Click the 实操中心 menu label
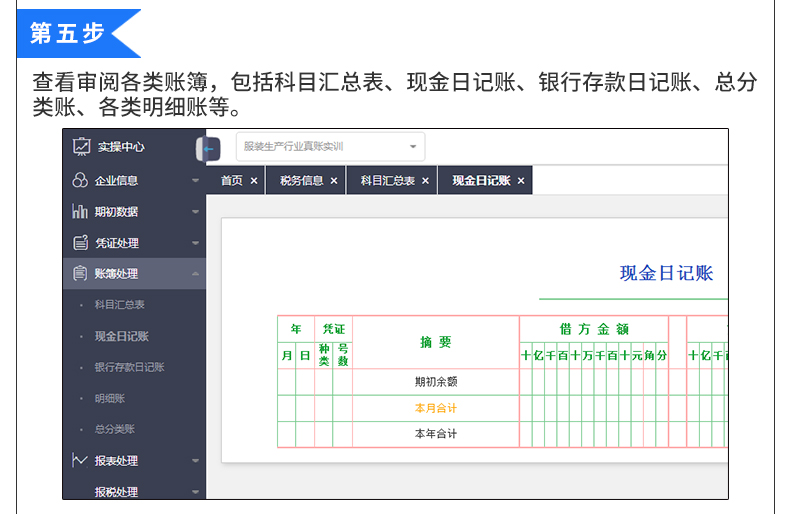This screenshot has height=514, width=790. (121, 147)
